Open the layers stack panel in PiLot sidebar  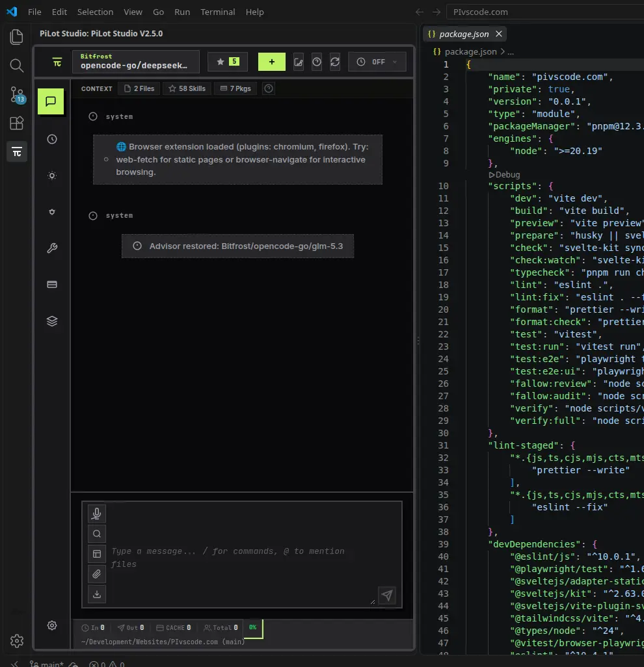(x=52, y=321)
